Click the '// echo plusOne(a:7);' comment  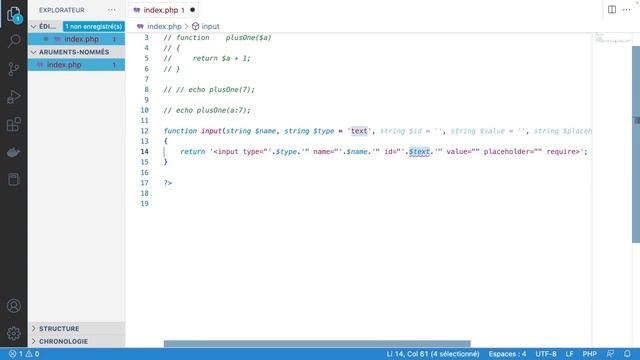tap(207, 110)
